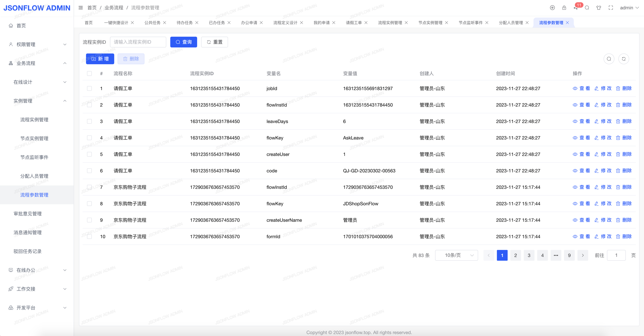Click the lock screen padlock icon
Image resolution: width=644 pixels, height=336 pixels.
(564, 8)
